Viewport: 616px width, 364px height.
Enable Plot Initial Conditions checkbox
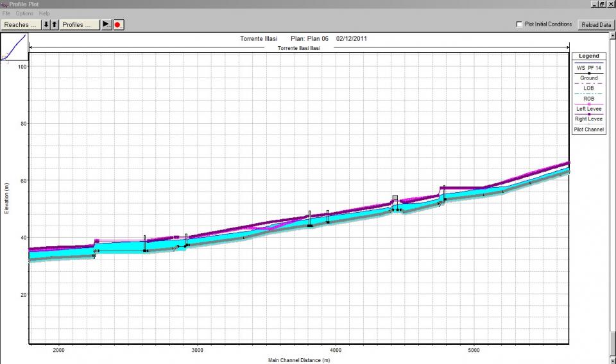click(x=519, y=24)
